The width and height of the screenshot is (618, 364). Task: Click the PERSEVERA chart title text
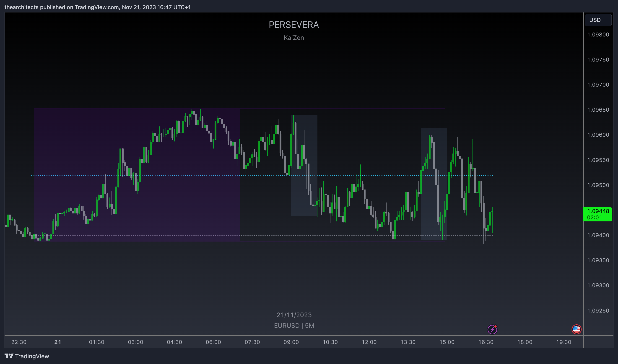click(294, 25)
